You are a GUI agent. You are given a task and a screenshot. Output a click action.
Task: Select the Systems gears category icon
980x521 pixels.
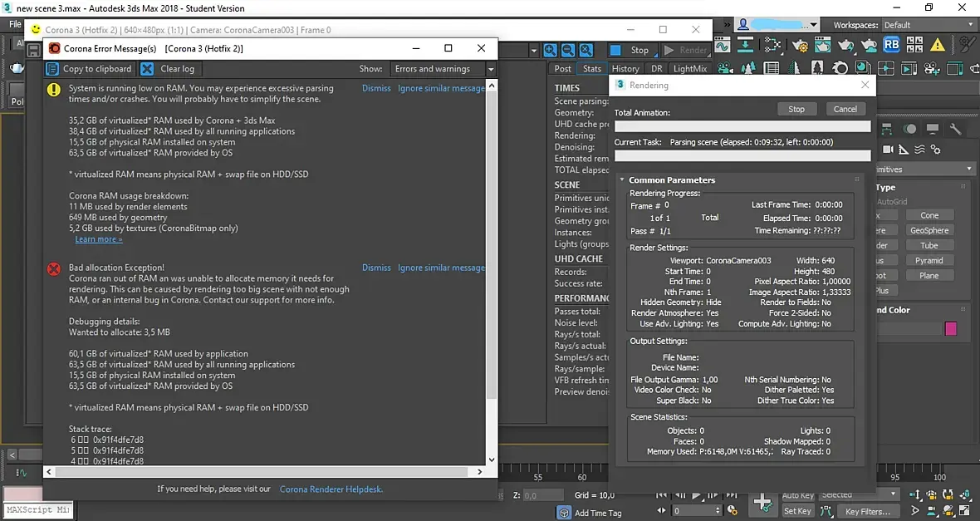click(936, 150)
